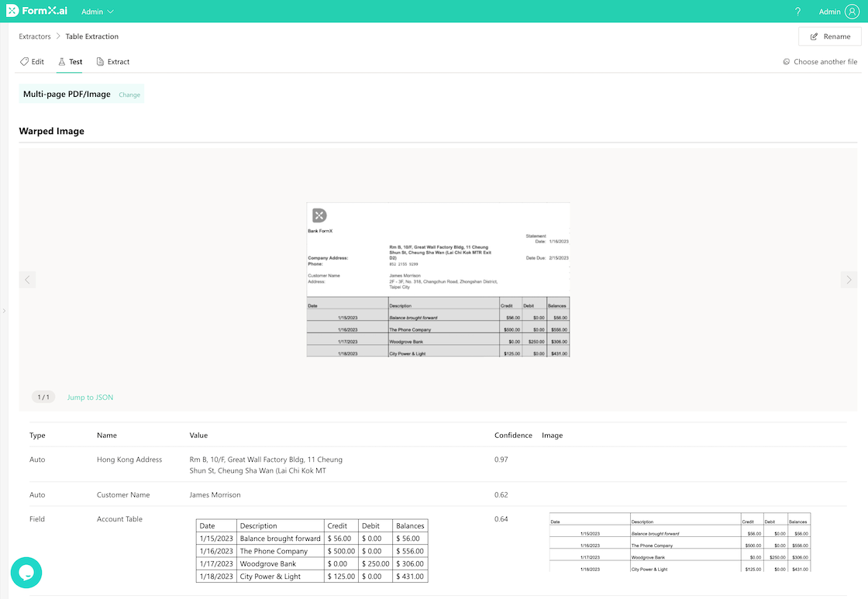This screenshot has width=868, height=599.
Task: Open the chat support bubble
Action: pos(26,573)
